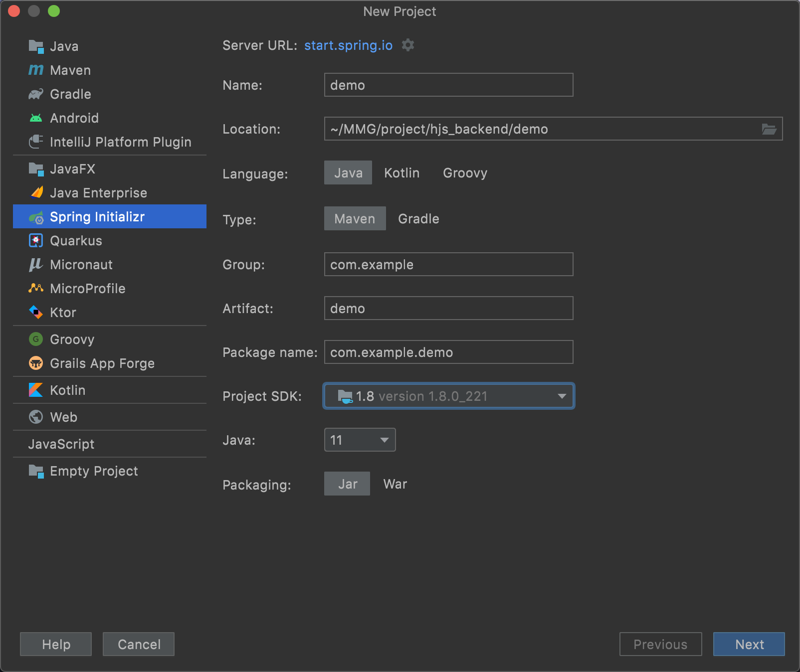Select IntelliJ Platform Plugin entry

110,142
